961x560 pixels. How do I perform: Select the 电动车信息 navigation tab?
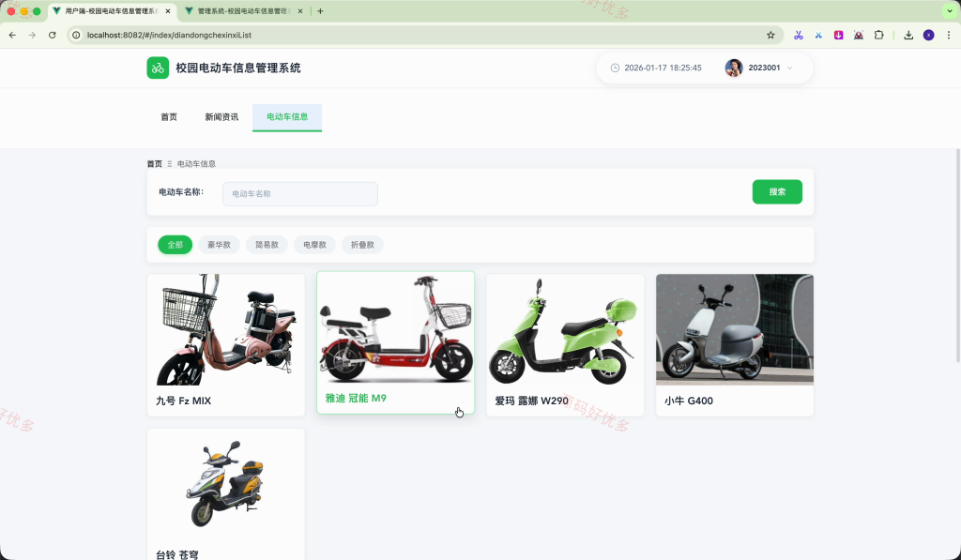point(287,117)
